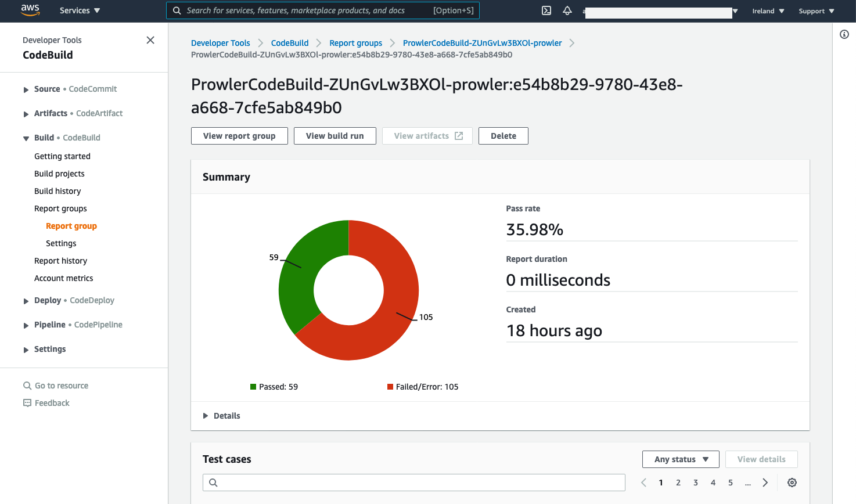Click the Go to resource search icon
The width and height of the screenshot is (856, 504).
pyautogui.click(x=27, y=386)
